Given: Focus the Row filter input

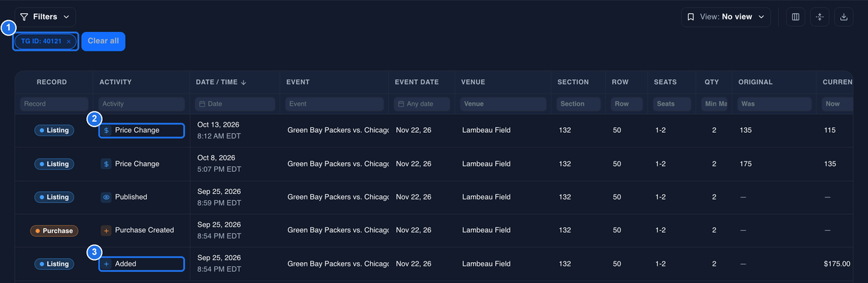Looking at the screenshot, I should tap(627, 104).
